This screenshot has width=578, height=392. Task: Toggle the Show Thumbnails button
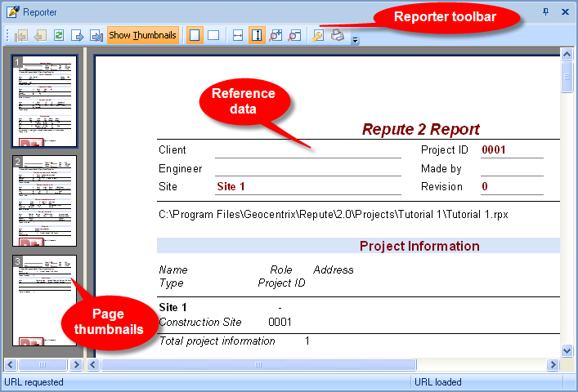pyautogui.click(x=142, y=35)
